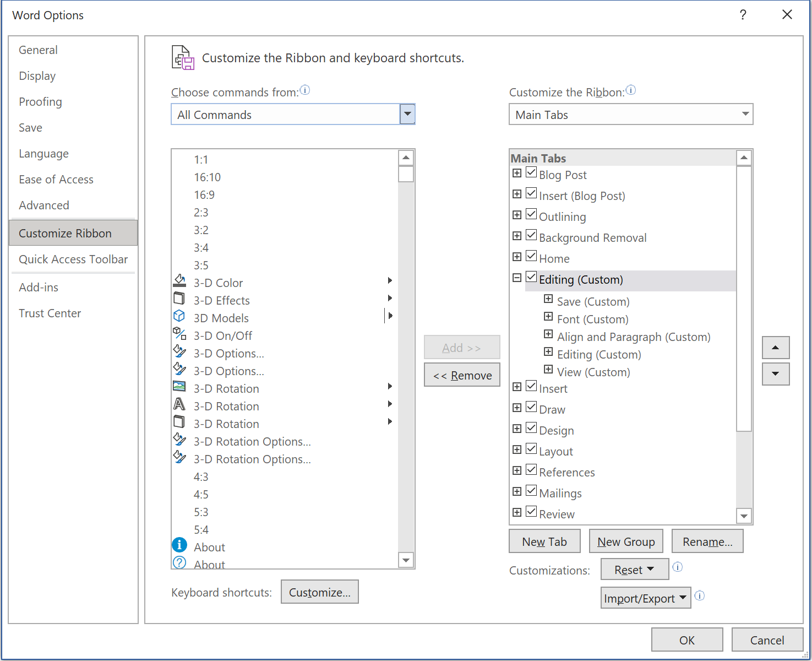812x661 pixels.
Task: Click info icon next to Import/Export
Action: point(700,595)
